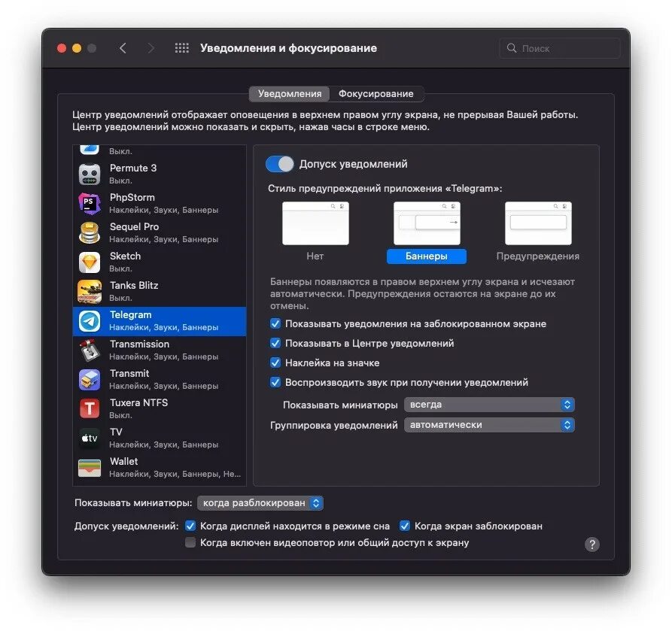Open the когда разблокирован dropdown
672x631 pixels.
tap(260, 503)
